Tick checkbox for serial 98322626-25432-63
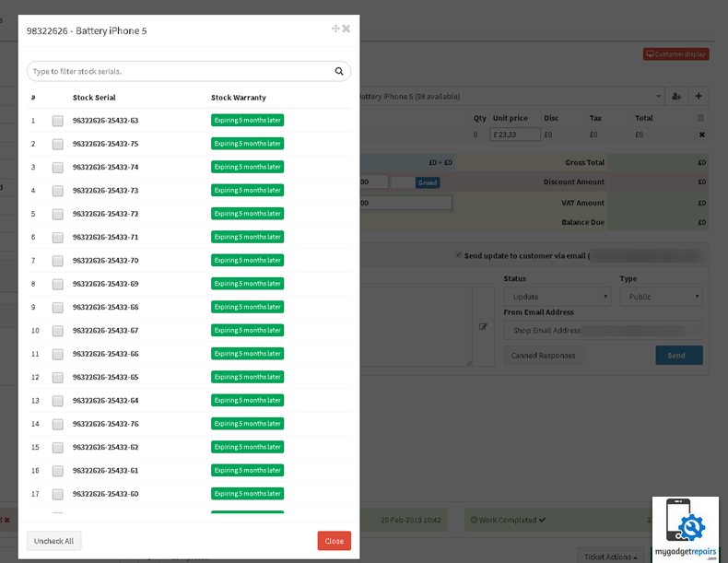The width and height of the screenshot is (728, 563). pos(57,121)
